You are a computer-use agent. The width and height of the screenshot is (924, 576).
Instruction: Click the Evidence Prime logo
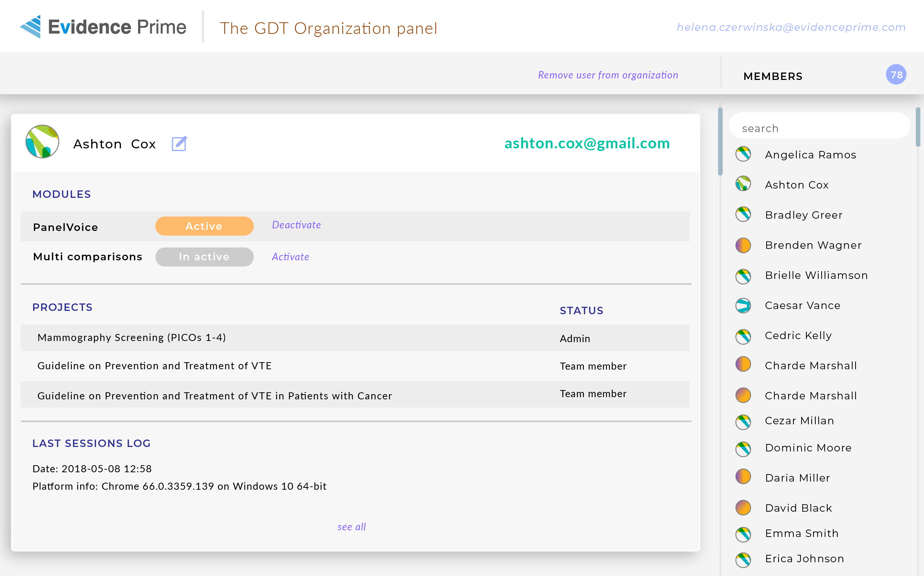(x=103, y=27)
